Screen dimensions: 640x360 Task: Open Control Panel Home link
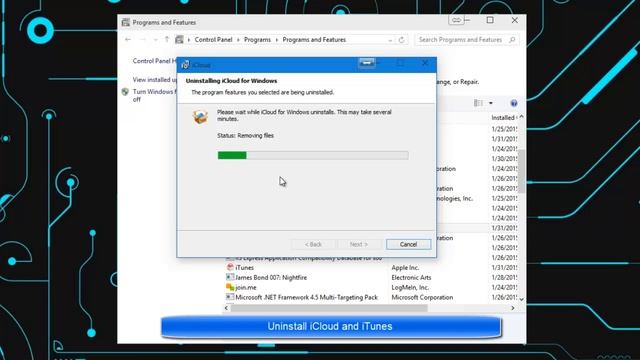click(x=155, y=61)
